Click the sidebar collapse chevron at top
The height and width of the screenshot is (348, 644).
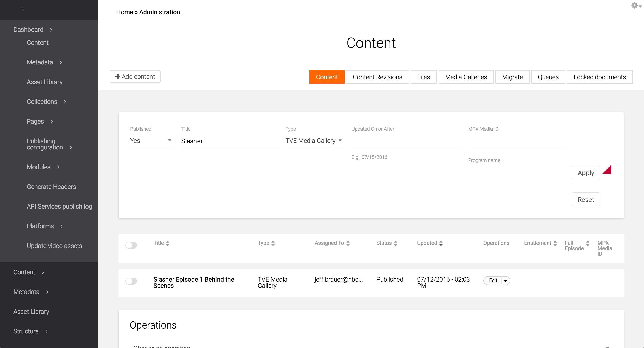[23, 10]
